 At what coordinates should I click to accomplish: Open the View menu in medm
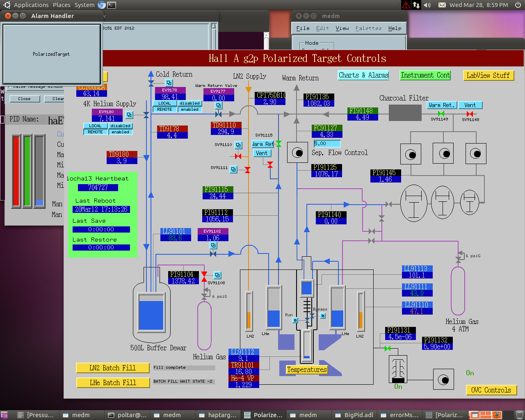pos(342,28)
